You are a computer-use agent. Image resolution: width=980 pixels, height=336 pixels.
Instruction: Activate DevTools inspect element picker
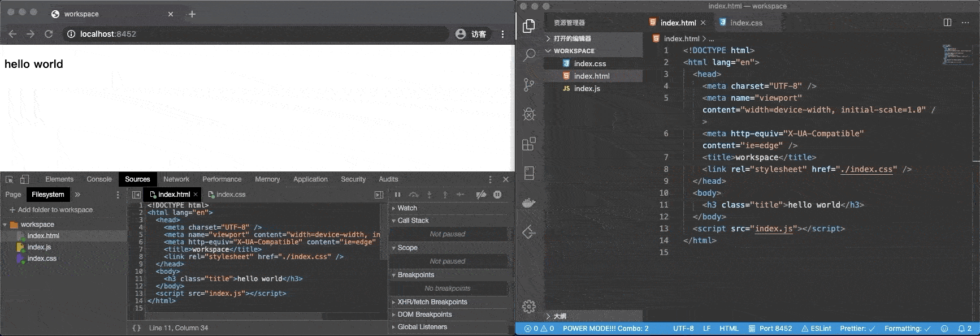(9, 179)
